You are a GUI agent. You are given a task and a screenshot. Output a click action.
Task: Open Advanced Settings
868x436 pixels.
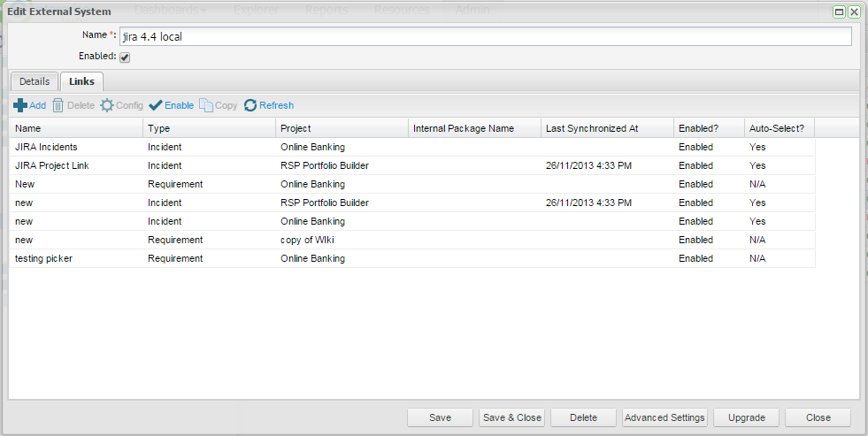664,417
